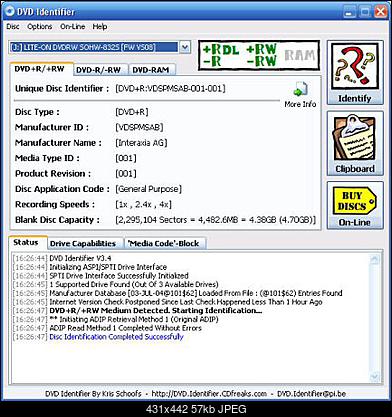This screenshot has width=392, height=417.
Task: Open the Options menu
Action: [x=39, y=26]
